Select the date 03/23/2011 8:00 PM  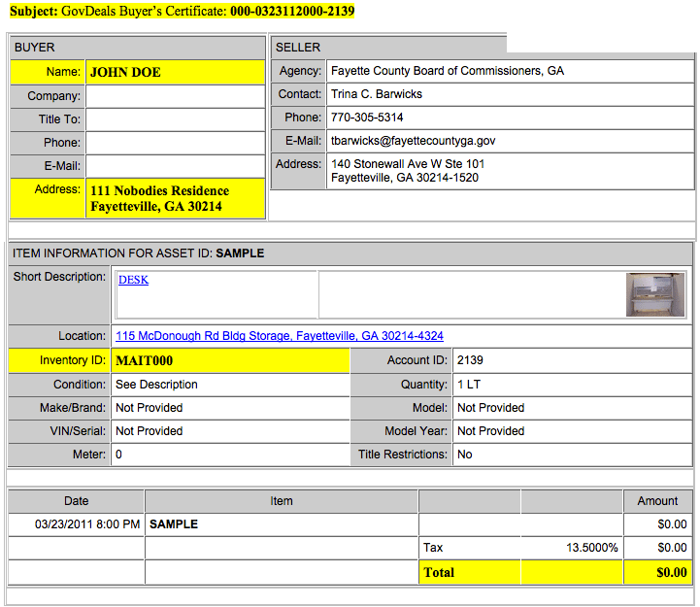tap(87, 523)
